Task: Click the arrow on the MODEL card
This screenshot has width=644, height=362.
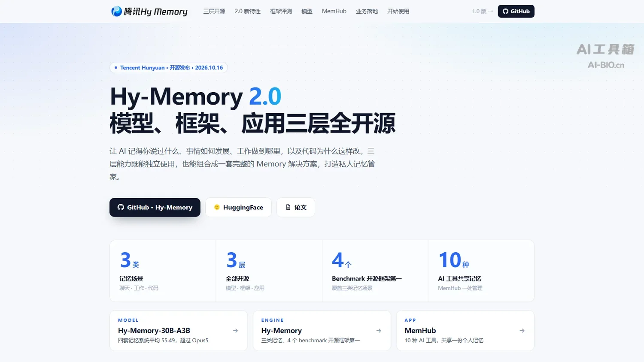Action: 235,331
